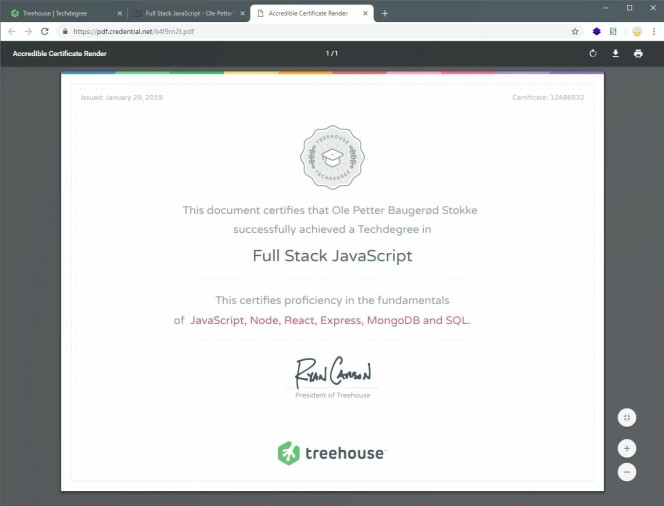Bookmark this page with the star
664x506 pixels.
(575, 31)
